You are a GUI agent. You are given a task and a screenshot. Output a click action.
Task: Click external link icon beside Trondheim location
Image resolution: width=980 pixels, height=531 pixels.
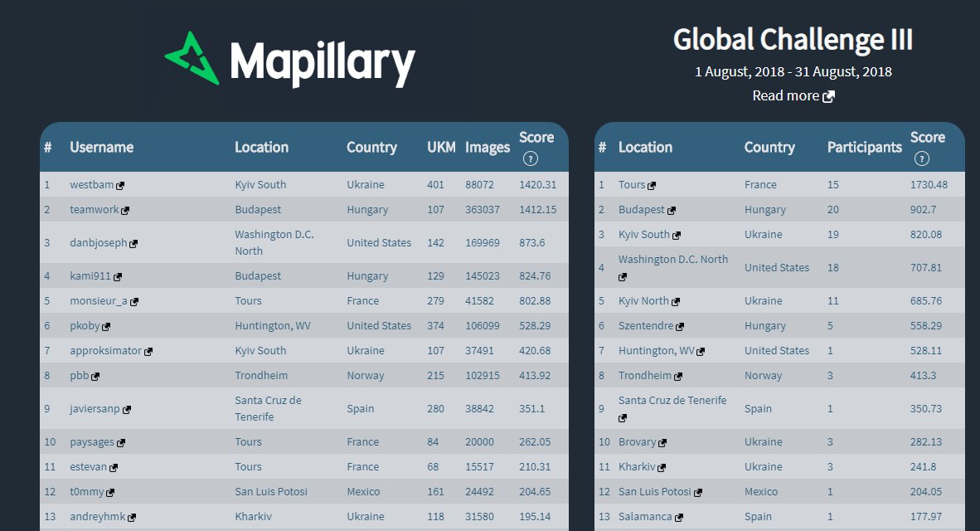coord(677,378)
